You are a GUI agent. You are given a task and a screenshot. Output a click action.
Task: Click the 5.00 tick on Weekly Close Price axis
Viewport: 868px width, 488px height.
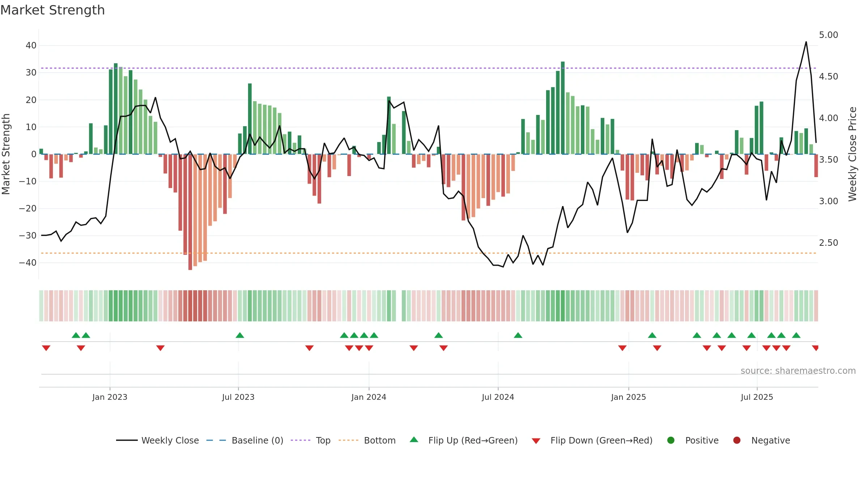point(829,35)
